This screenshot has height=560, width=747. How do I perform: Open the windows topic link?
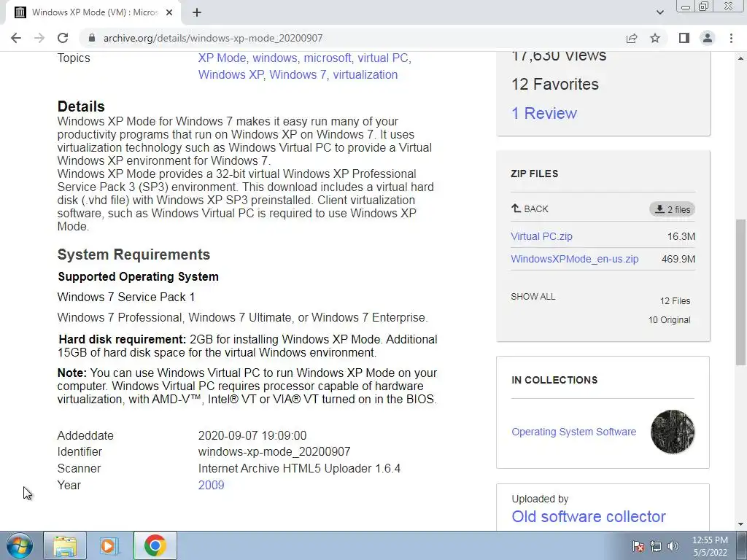tap(275, 58)
